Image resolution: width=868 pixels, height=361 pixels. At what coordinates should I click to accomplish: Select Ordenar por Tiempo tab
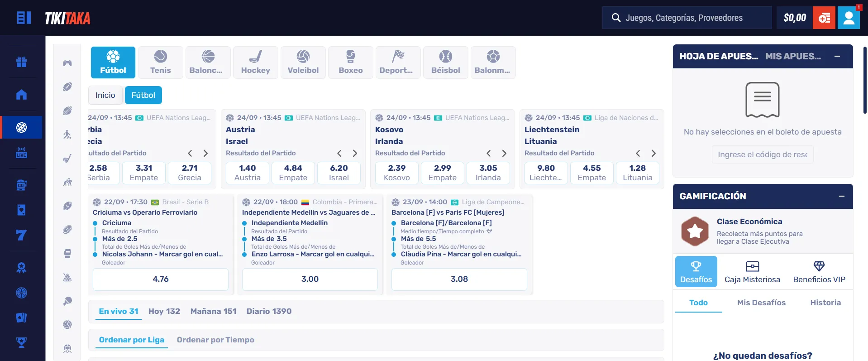pos(215,340)
